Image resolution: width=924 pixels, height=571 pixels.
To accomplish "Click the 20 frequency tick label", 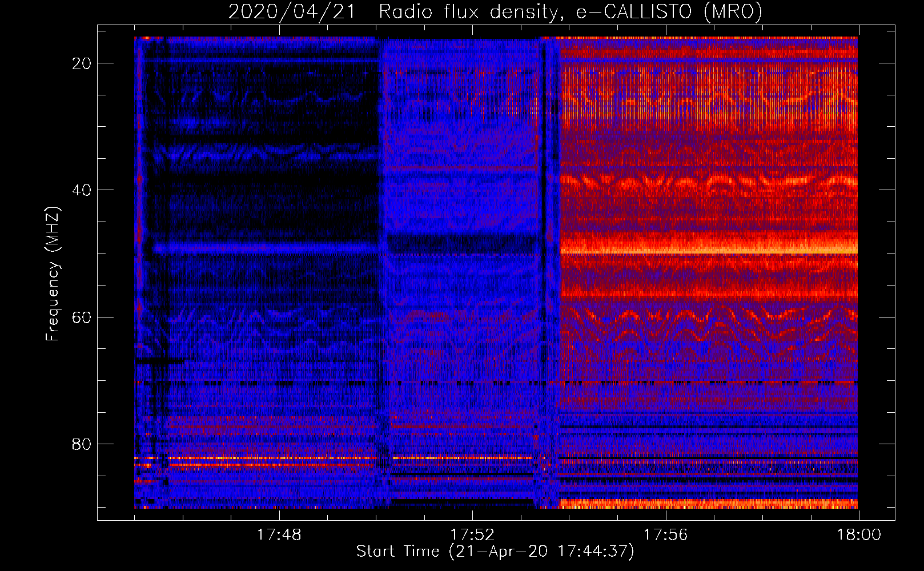I will (82, 63).
